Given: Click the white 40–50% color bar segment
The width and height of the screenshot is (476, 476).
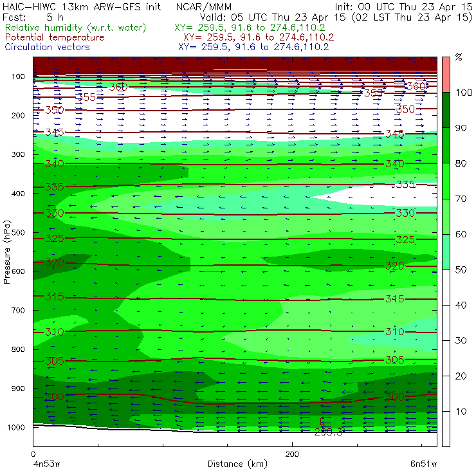Looking at the screenshot, I should coord(446,287).
